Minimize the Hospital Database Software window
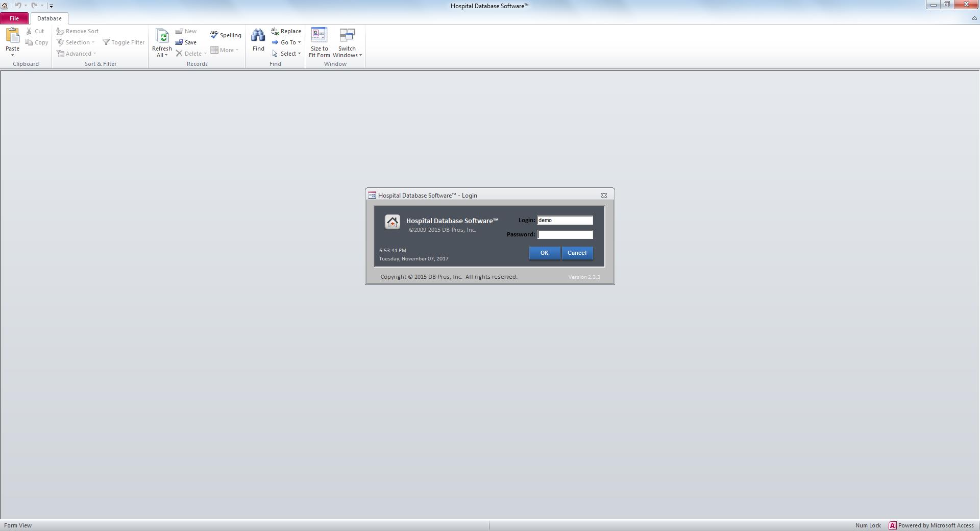The height and width of the screenshot is (531, 980). [x=933, y=5]
